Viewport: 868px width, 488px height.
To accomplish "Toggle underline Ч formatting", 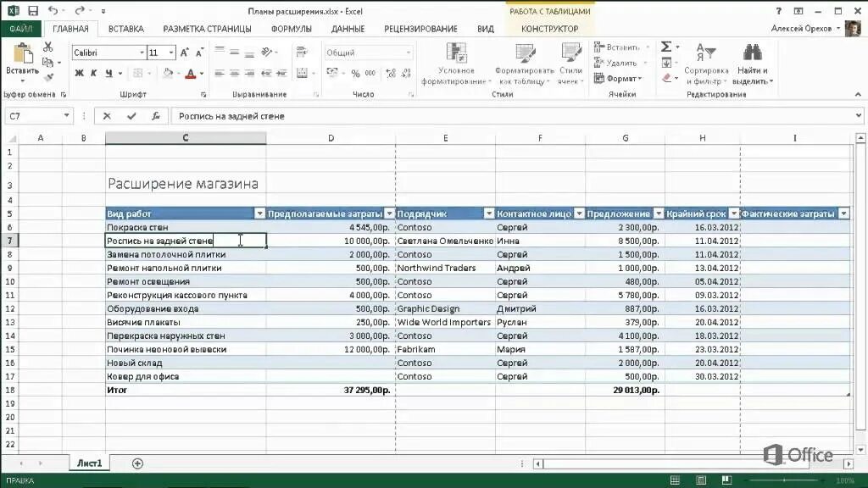I will [108, 73].
